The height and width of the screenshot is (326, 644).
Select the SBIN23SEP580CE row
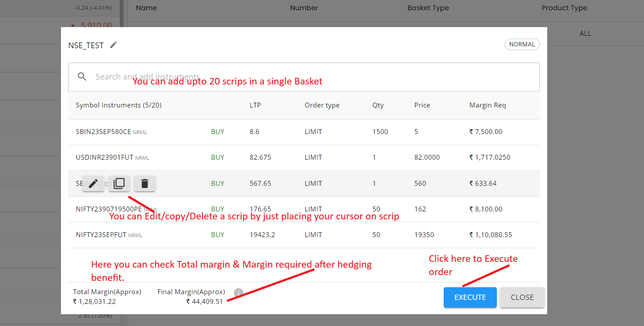103,132
